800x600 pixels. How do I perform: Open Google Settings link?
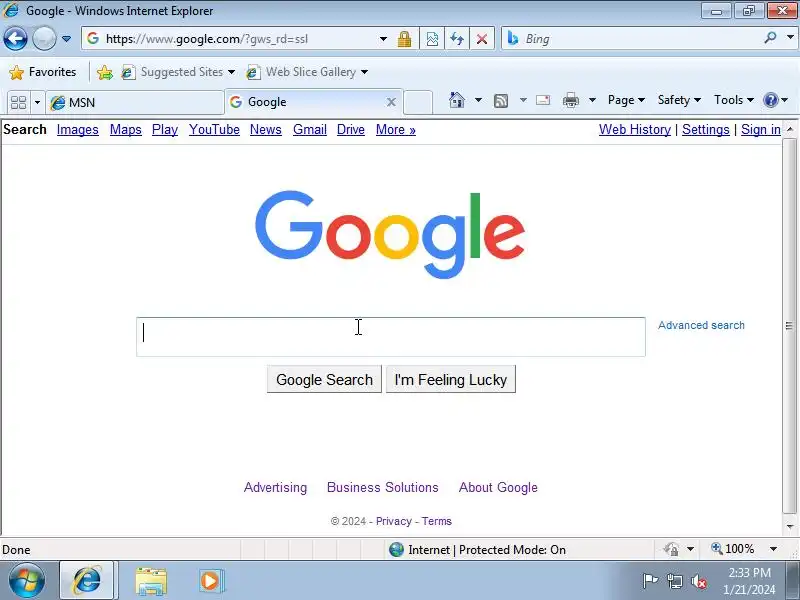coord(706,130)
